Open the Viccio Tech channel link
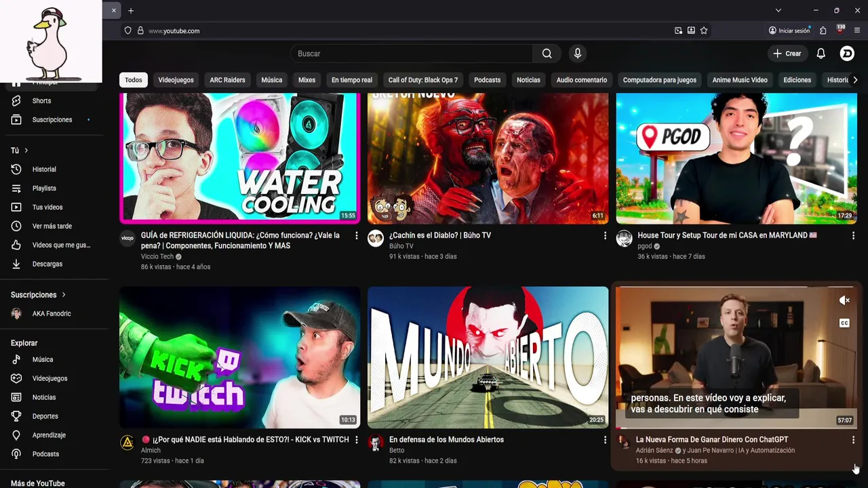The image size is (868, 488). [x=157, y=257]
